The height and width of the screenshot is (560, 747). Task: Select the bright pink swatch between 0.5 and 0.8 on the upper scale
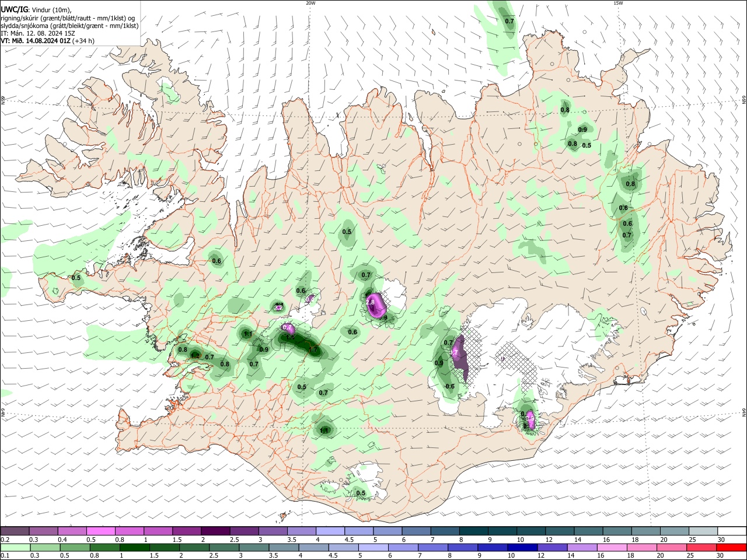pos(100,531)
